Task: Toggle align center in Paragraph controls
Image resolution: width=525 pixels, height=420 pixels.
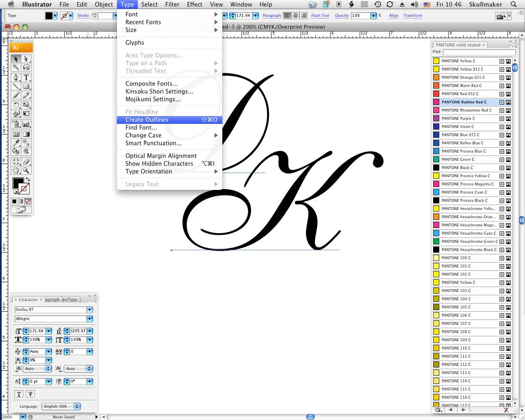Action: (295, 16)
